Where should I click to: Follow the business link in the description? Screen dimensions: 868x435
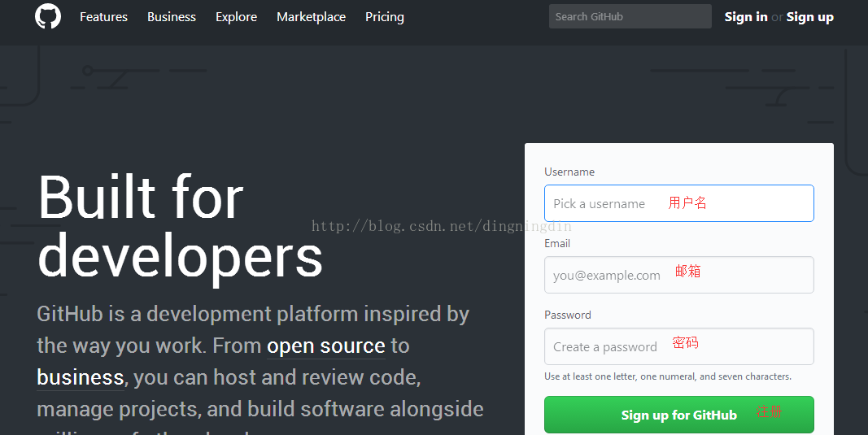pos(81,377)
